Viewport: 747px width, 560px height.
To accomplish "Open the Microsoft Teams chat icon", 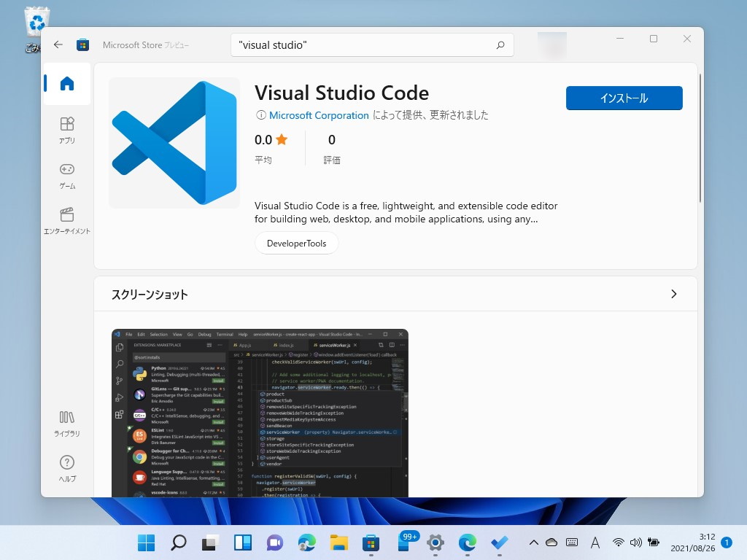I will tap(274, 542).
